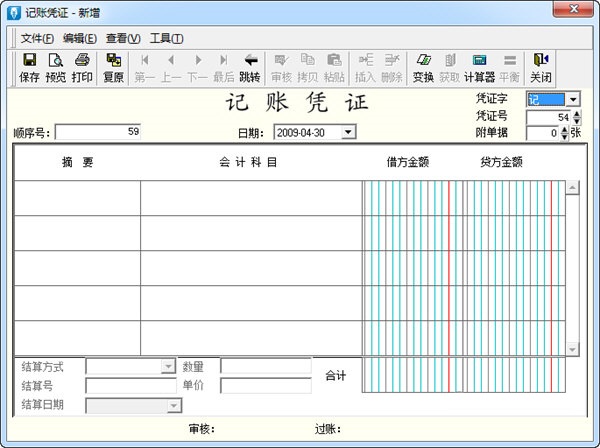The width and height of the screenshot is (600, 448).
Task: Click the 顺序号 input field
Action: [98, 132]
